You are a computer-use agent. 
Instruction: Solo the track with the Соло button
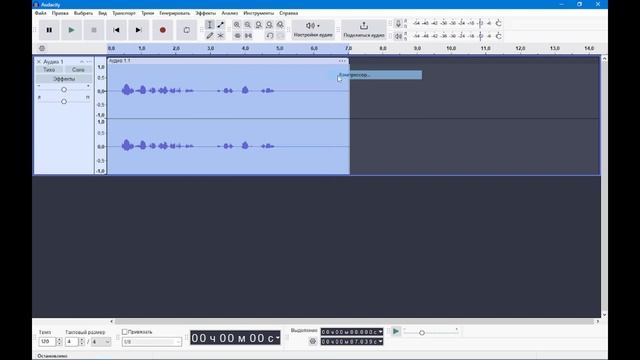[x=78, y=70]
